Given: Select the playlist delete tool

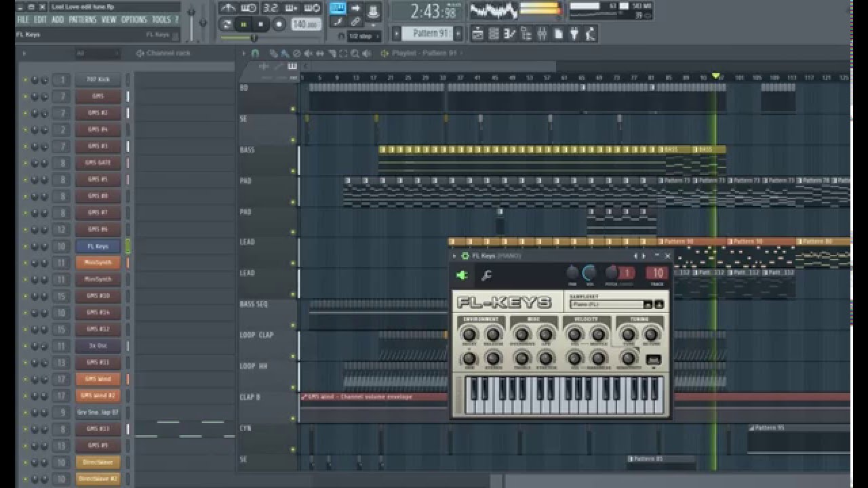Looking at the screenshot, I should pyautogui.click(x=296, y=53).
